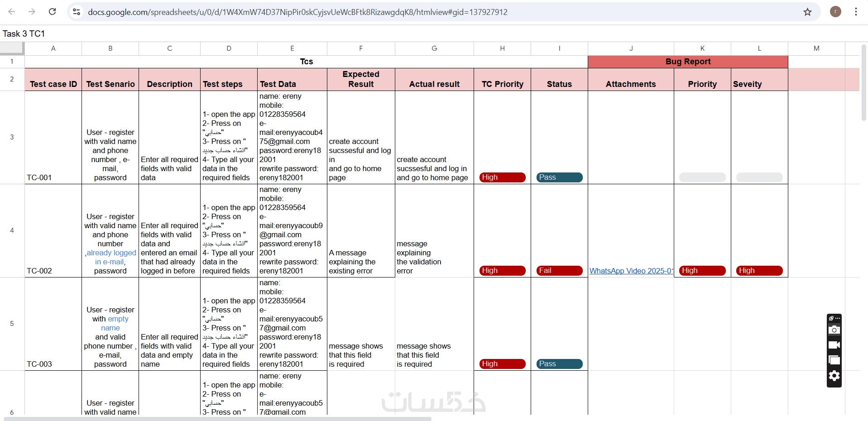Bookmark this page with the star icon
Screen dimensions: 868x421
(807, 12)
